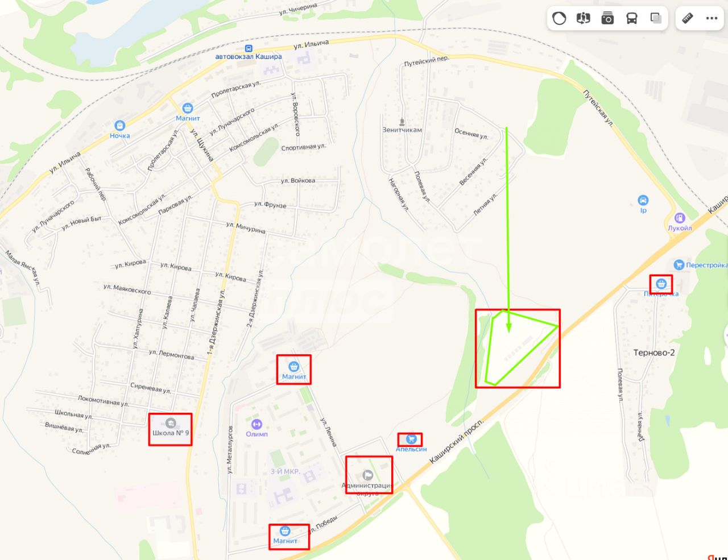Open the three-dots more options menu
The image size is (728, 560).
(712, 18)
